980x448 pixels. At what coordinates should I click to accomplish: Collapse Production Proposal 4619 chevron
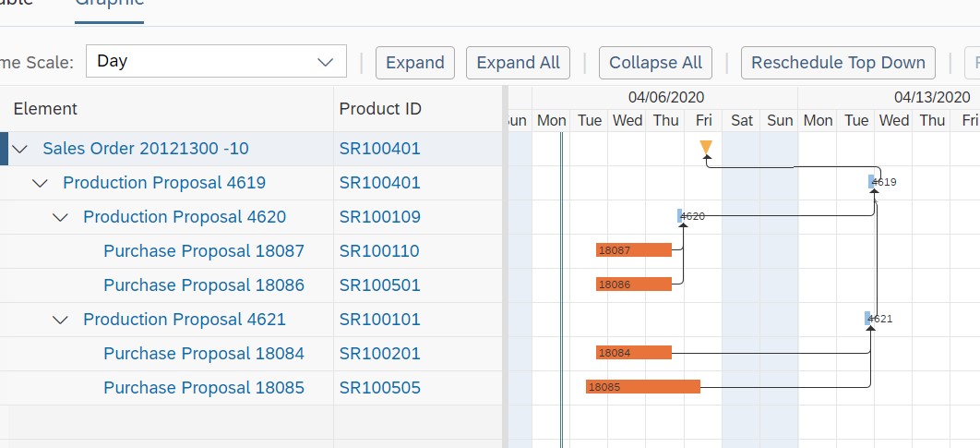coord(41,183)
